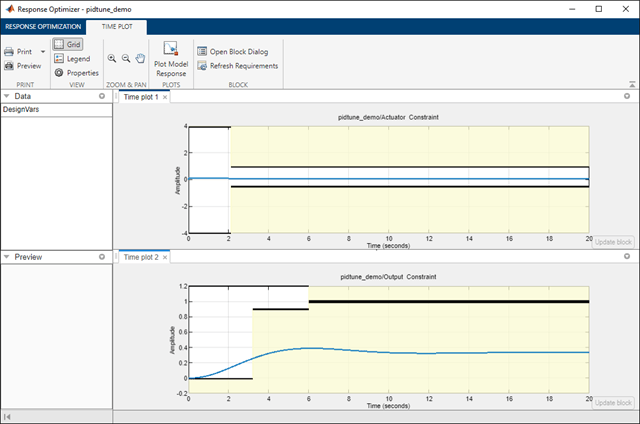Collapse the Preview panel triangle
Viewport: 640px width, 424px height.
pyautogui.click(x=8, y=257)
